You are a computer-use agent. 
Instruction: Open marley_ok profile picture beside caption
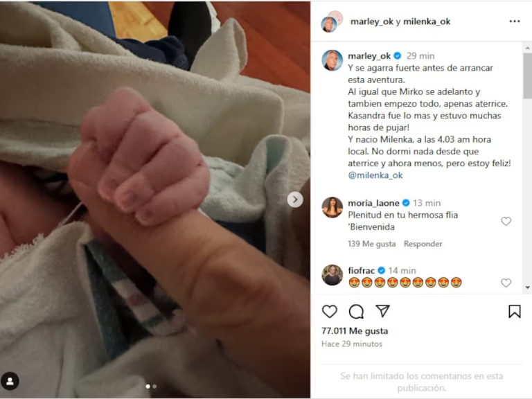pyautogui.click(x=332, y=60)
